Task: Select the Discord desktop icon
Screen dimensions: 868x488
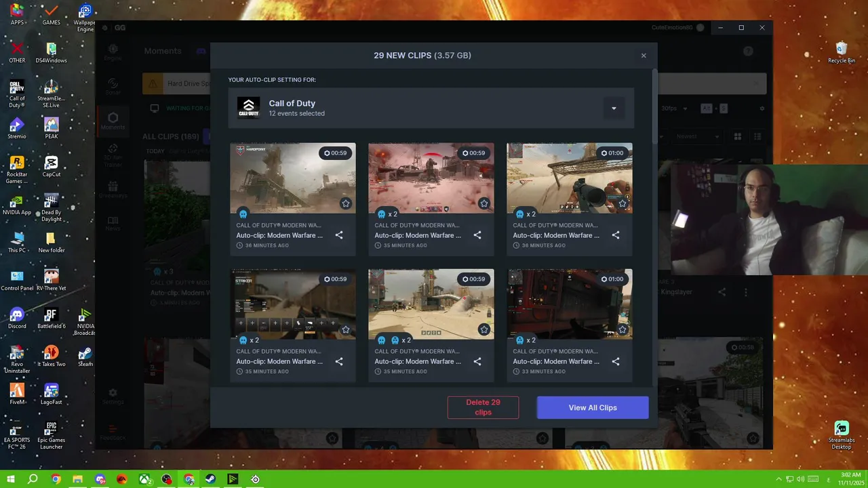Action: click(x=17, y=318)
